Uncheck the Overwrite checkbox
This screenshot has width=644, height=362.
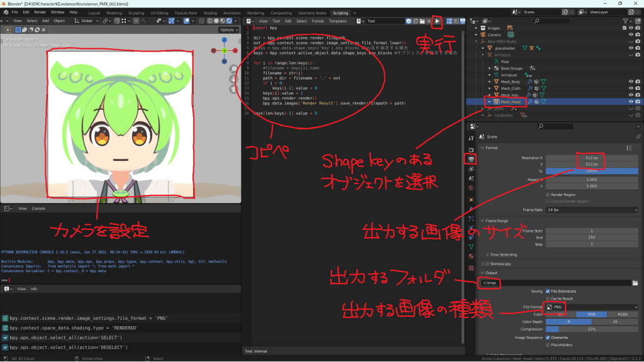[547, 336]
